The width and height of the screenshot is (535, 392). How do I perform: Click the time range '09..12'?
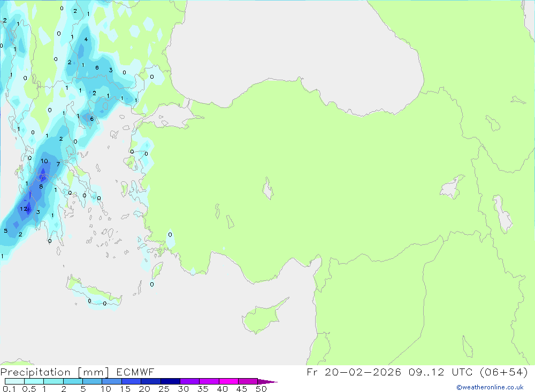pos(426,372)
